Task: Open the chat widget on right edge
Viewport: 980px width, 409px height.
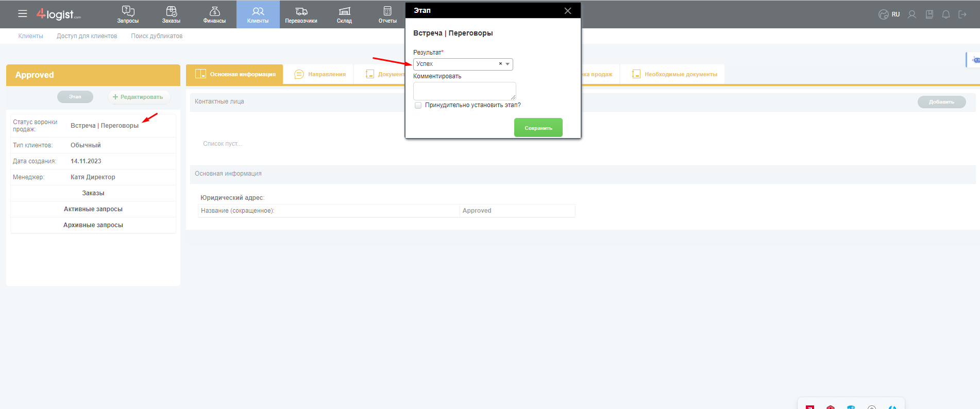Action: 973,60
